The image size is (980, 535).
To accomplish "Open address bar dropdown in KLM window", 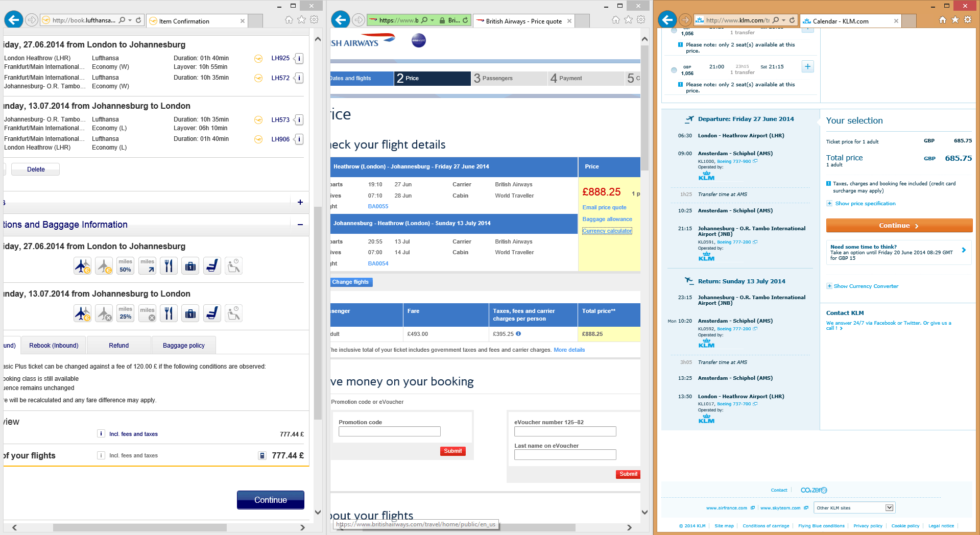I will coord(783,20).
